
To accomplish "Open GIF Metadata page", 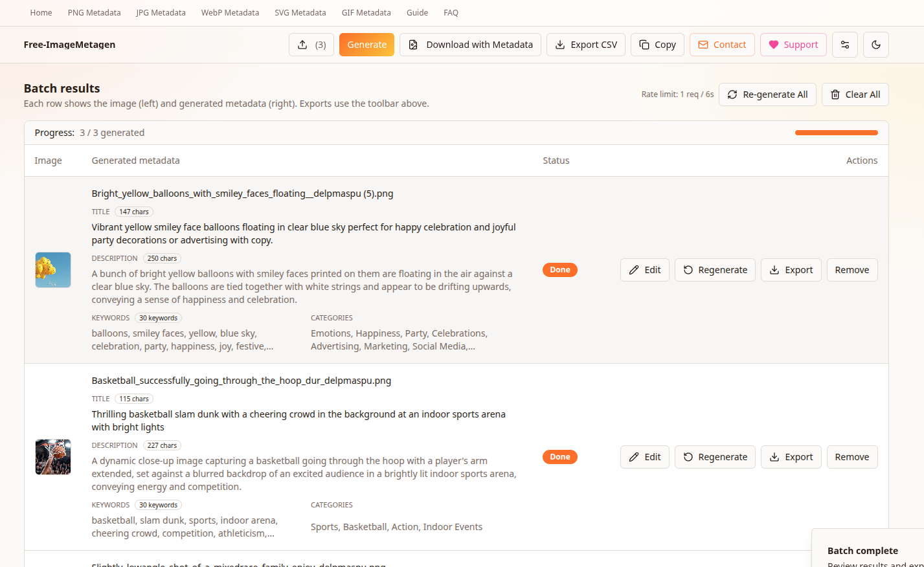I will coord(366,13).
